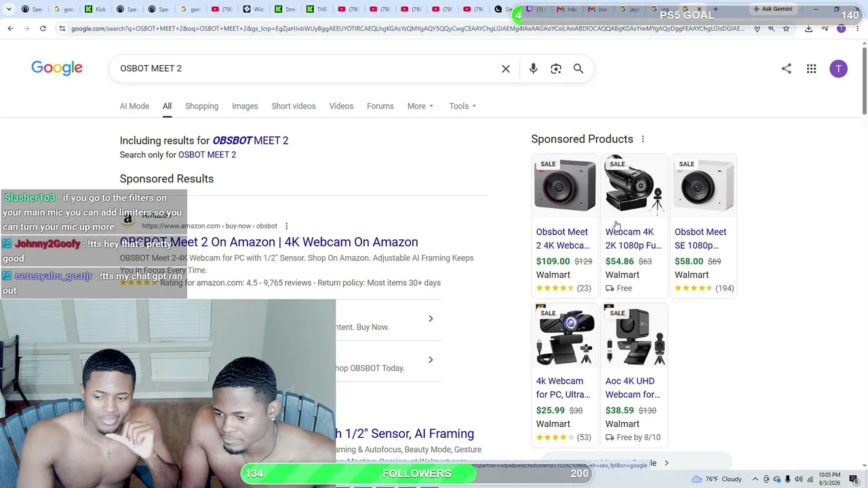Screen dimensions: 868x488
Task: Click the Webcam 4K 2K 1080p product image
Action: [634, 187]
